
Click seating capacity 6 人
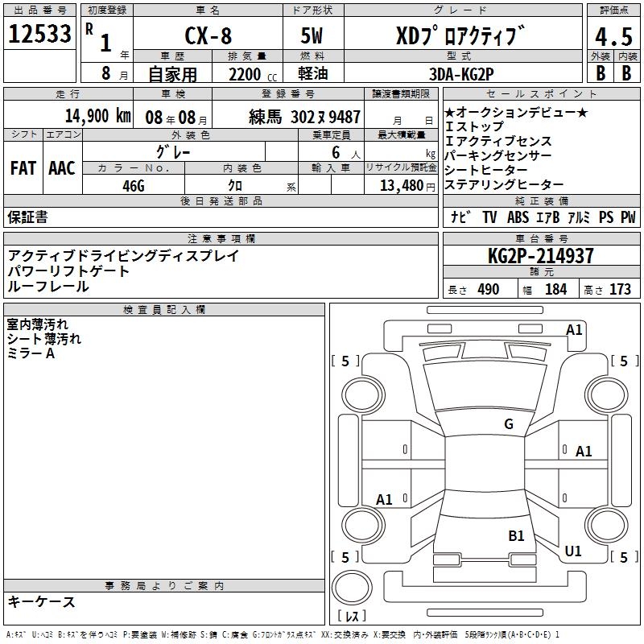coord(346,153)
